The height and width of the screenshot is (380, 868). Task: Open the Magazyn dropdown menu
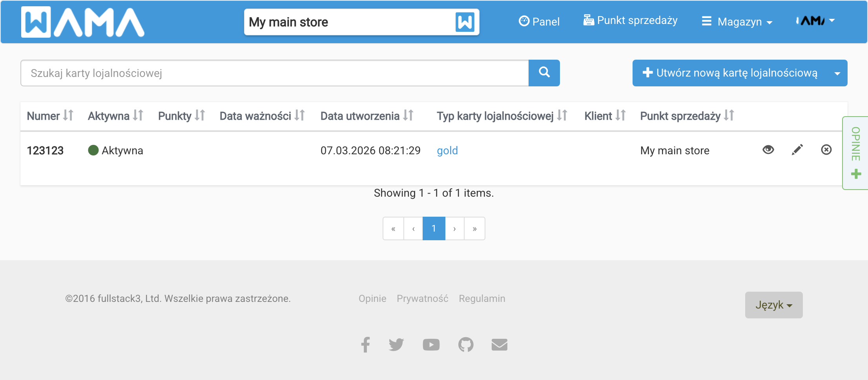point(737,22)
